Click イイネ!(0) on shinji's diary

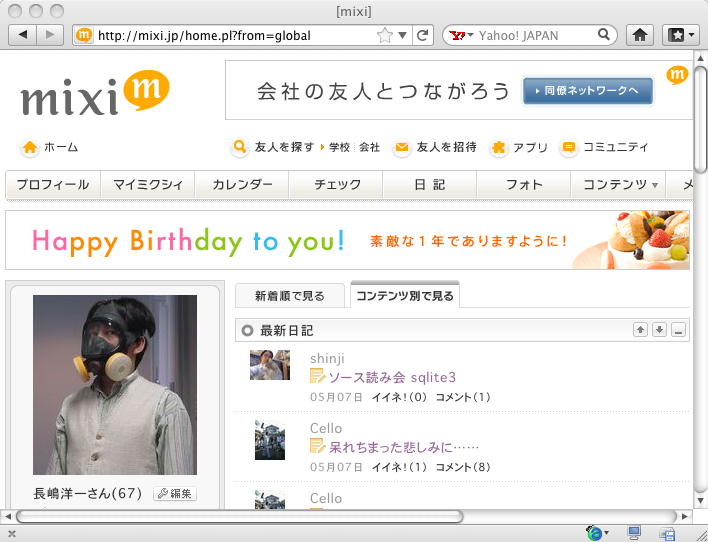coord(399,397)
